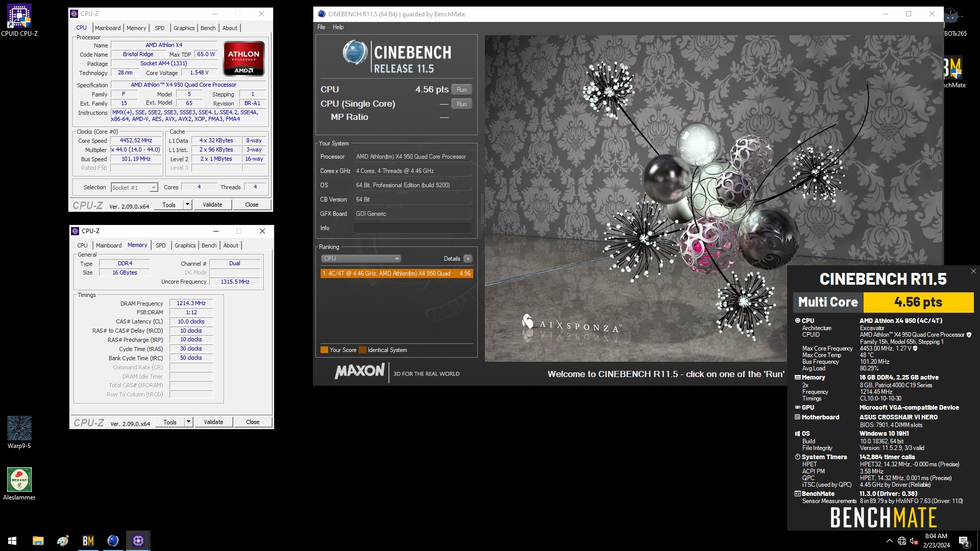Switch to Graphics tab in the CPU window

(184, 28)
